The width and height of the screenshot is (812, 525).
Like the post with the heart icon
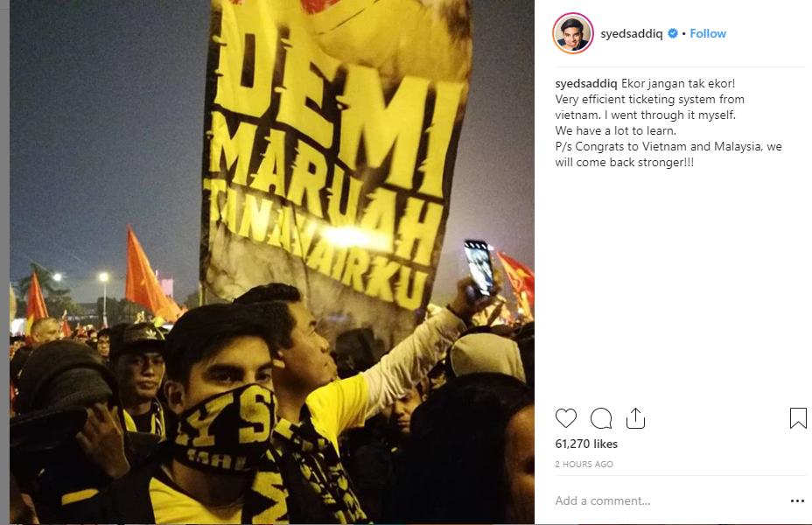coord(565,418)
